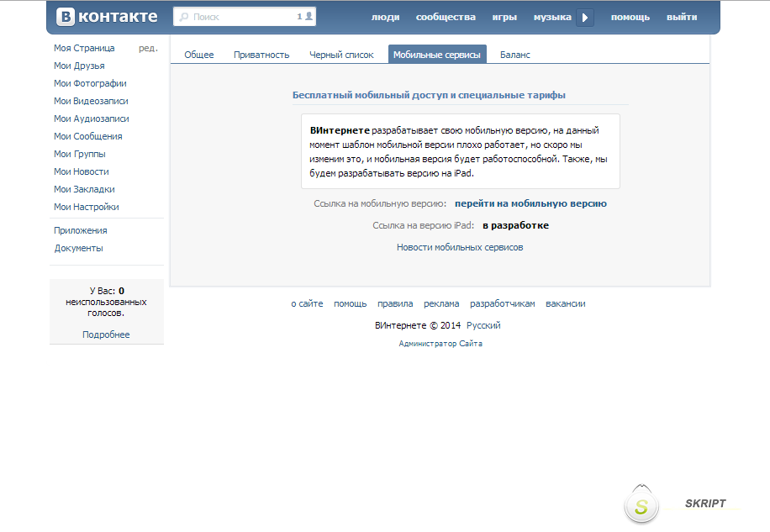
Task: Open правила footer link
Action: [x=395, y=303]
